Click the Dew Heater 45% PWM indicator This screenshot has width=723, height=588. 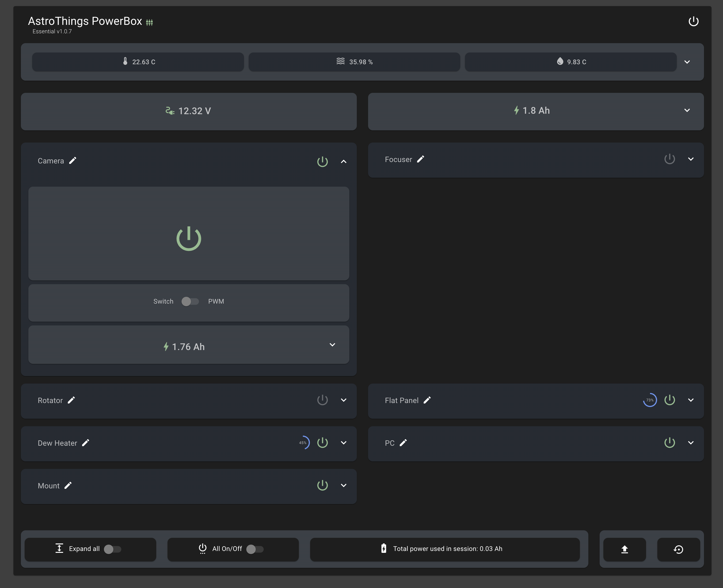[x=303, y=443]
